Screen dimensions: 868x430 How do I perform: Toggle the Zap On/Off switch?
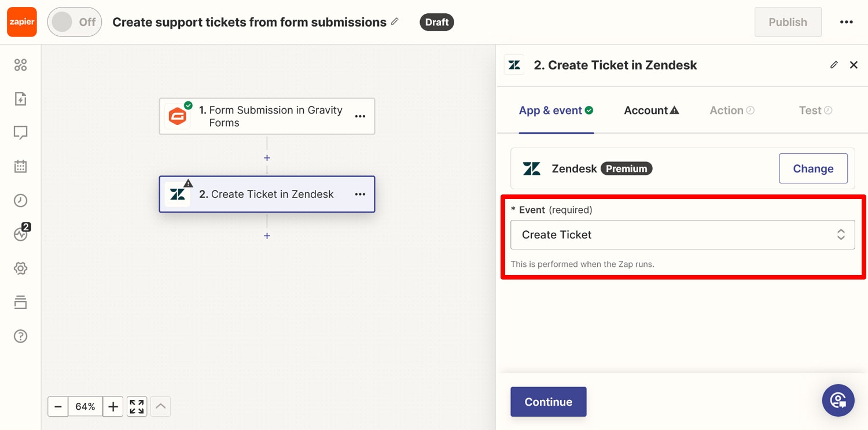click(75, 22)
